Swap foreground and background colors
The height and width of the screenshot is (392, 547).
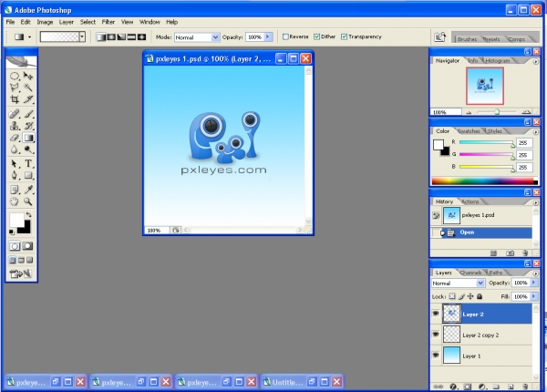(x=28, y=215)
